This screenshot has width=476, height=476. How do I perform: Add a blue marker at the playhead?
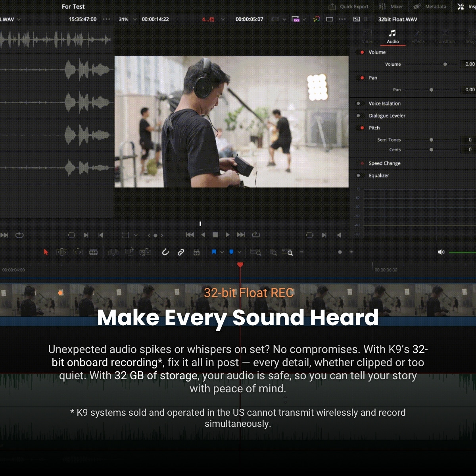(232, 252)
